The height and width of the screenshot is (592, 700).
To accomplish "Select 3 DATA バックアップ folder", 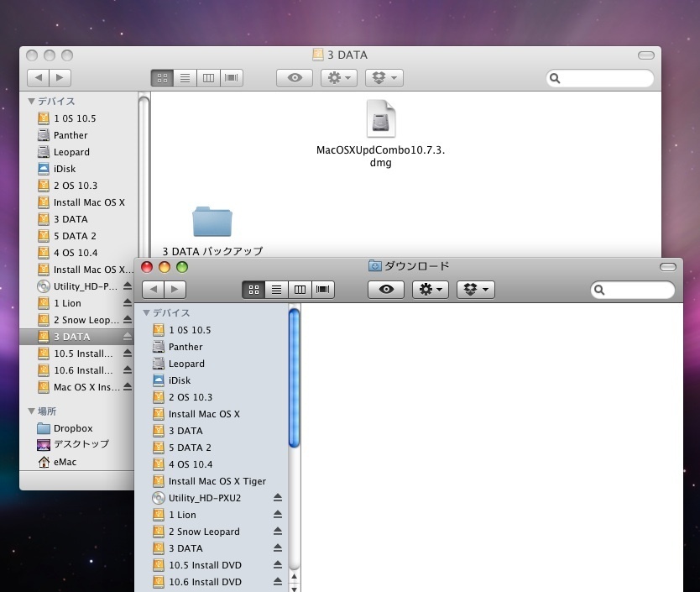I will [212, 222].
